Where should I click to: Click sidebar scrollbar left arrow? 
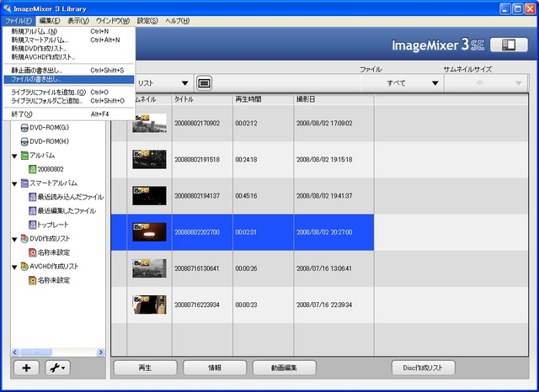click(x=15, y=352)
